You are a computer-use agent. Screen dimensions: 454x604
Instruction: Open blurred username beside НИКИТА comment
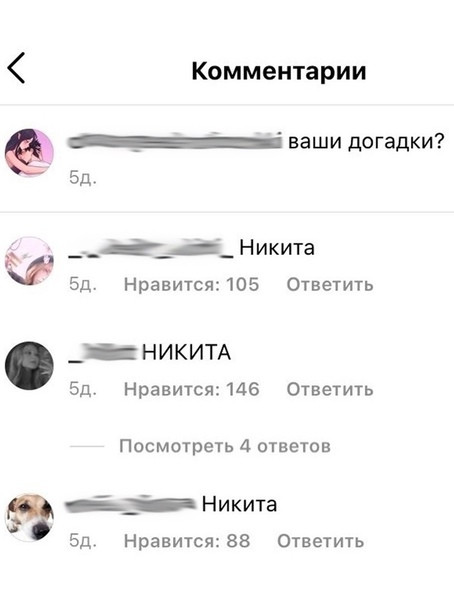103,353
